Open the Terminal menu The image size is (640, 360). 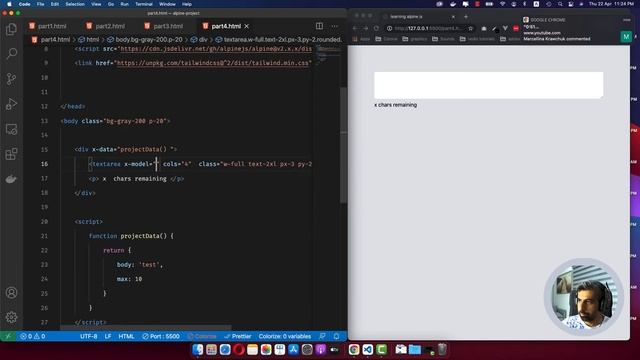[144, 4]
